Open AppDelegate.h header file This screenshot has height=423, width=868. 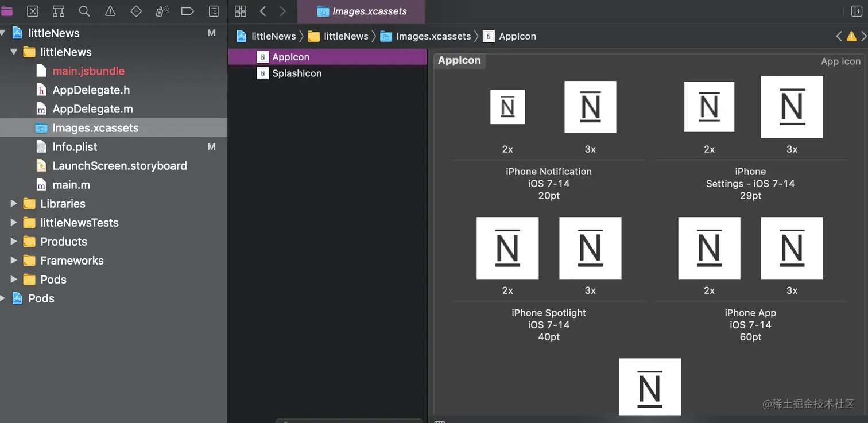(114, 90)
